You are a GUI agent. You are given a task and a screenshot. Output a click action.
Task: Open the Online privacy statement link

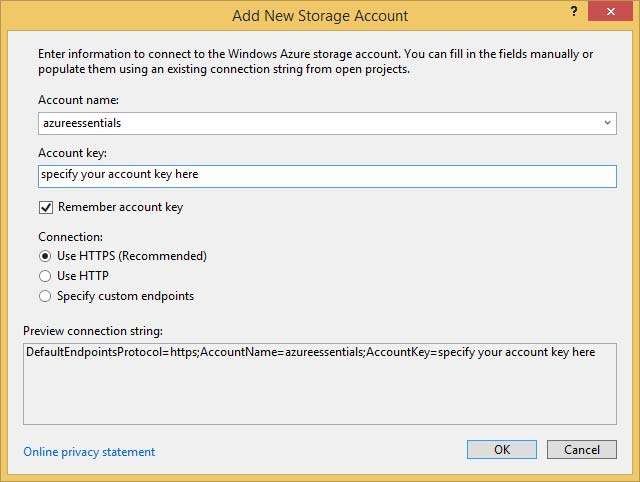(89, 452)
